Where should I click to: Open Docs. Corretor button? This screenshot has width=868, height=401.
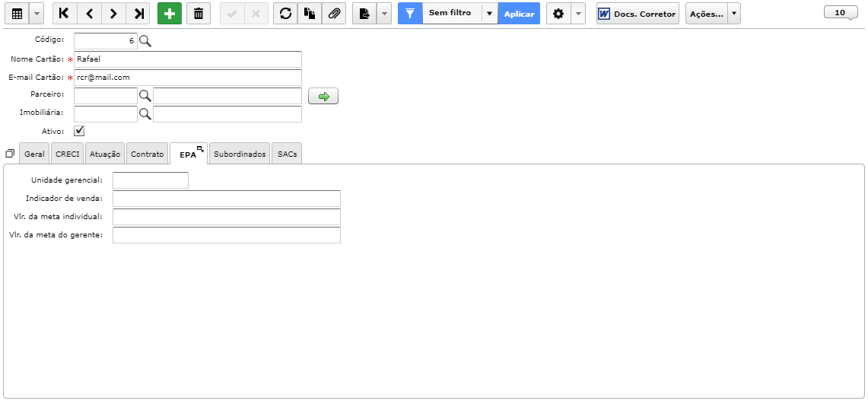click(x=637, y=14)
